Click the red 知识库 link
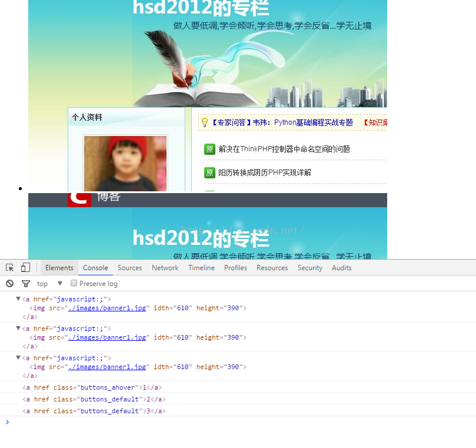 [x=375, y=122]
